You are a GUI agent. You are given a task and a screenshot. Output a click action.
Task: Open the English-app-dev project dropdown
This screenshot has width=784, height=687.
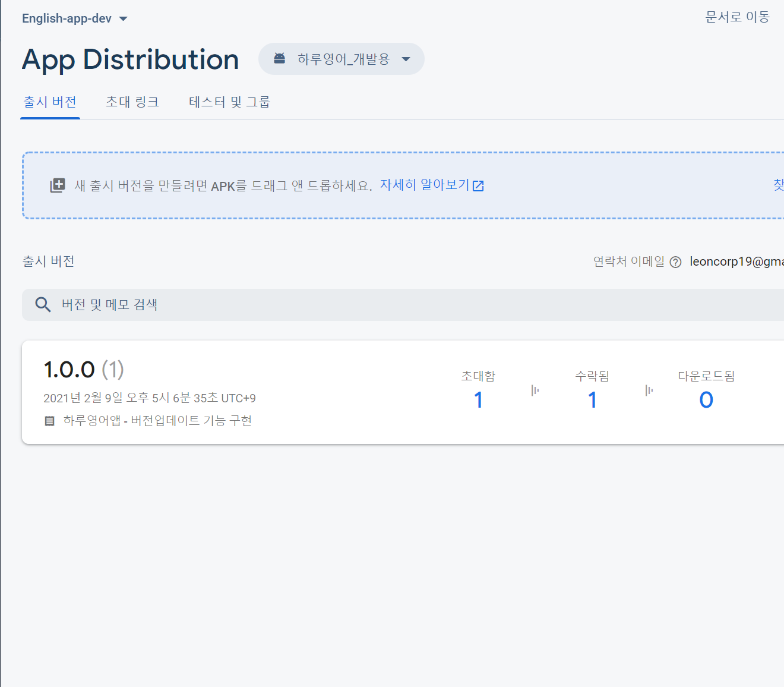(x=74, y=18)
